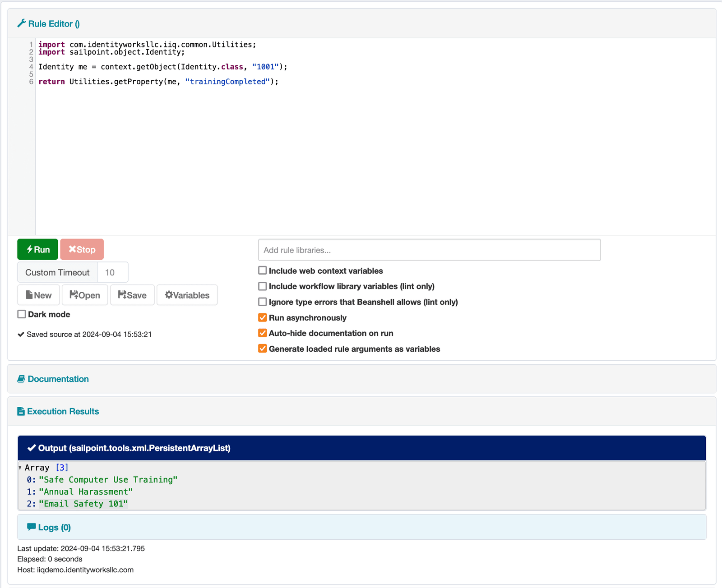
Task: Enable Dark mode checkbox
Action: click(22, 314)
